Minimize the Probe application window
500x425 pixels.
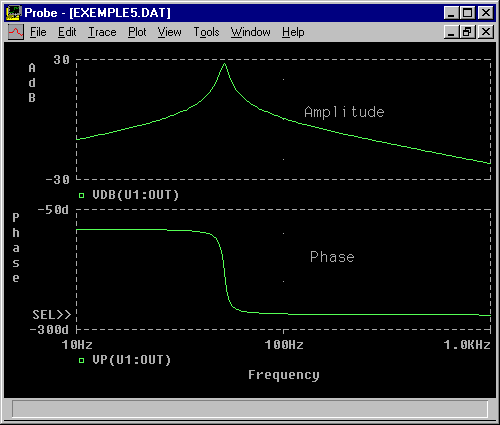click(x=452, y=13)
